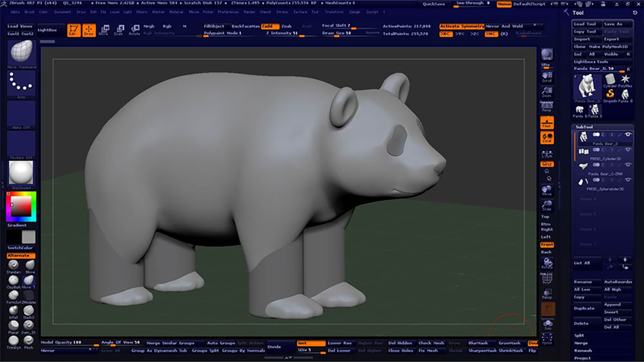
Task: Open the Preferences menu
Action: 228,12
